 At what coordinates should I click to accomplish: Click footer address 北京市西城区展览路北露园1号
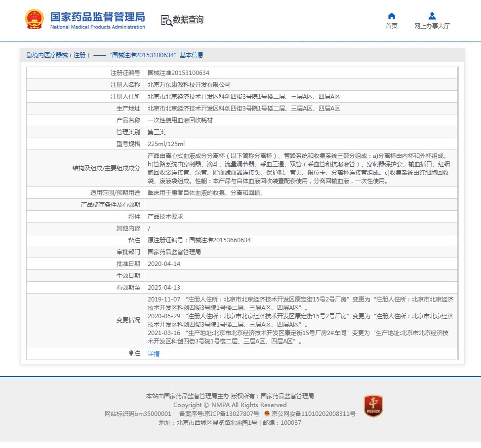point(217,423)
